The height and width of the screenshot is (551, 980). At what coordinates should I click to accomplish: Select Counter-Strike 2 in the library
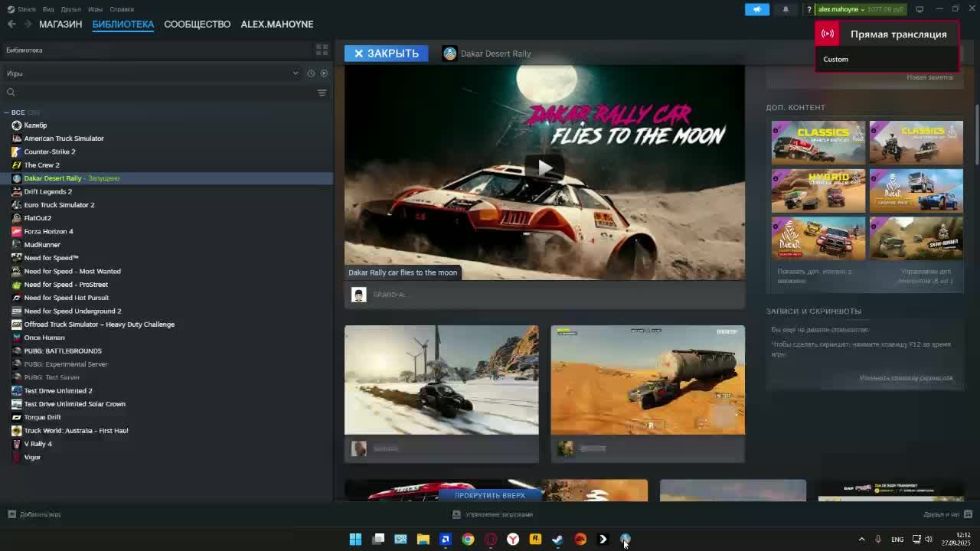[x=50, y=152]
